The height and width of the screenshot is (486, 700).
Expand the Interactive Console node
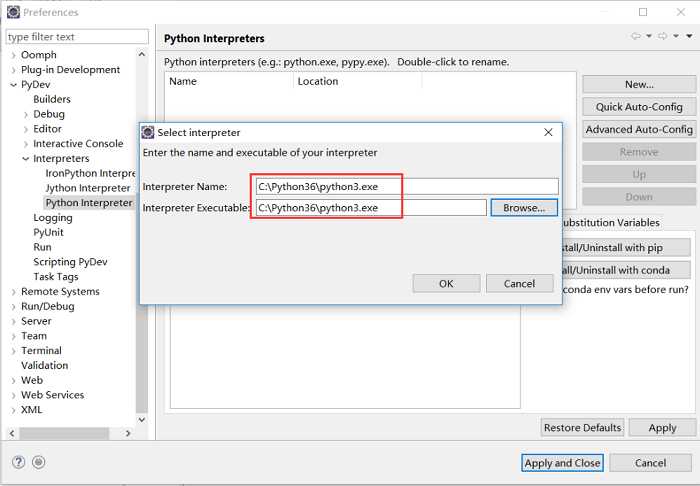click(26, 144)
